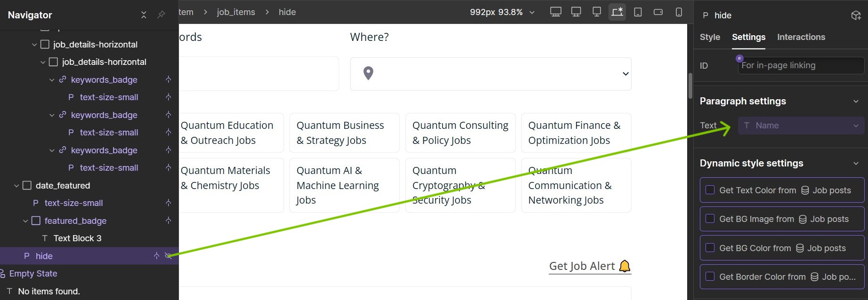Collapse the date_featured tree node

[x=16, y=186]
